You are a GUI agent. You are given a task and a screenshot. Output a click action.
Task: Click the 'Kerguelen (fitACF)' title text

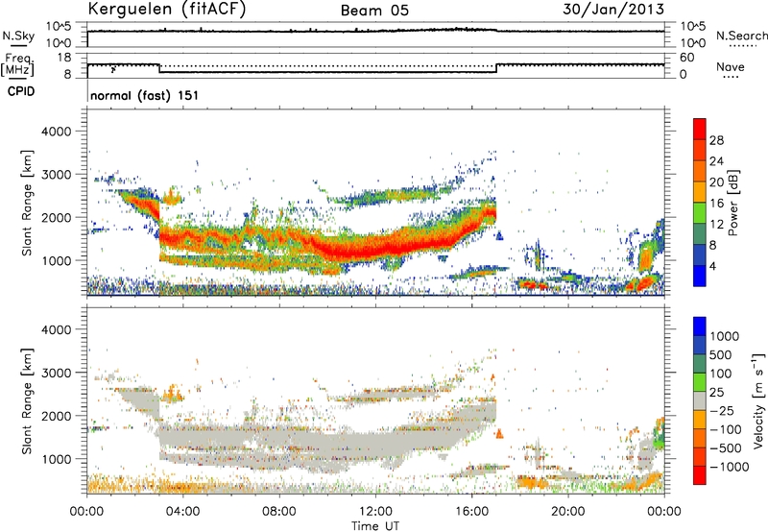click(167, 9)
